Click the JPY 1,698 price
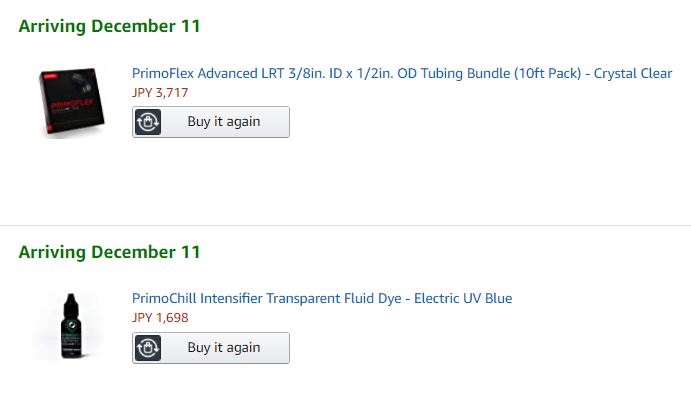Screen dimensions: 691x402 point(160,318)
